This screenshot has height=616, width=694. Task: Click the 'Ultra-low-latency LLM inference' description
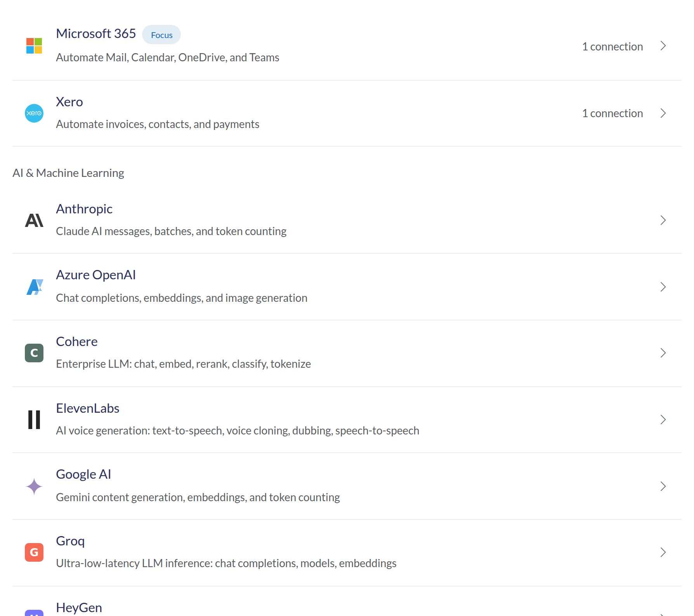226,563
